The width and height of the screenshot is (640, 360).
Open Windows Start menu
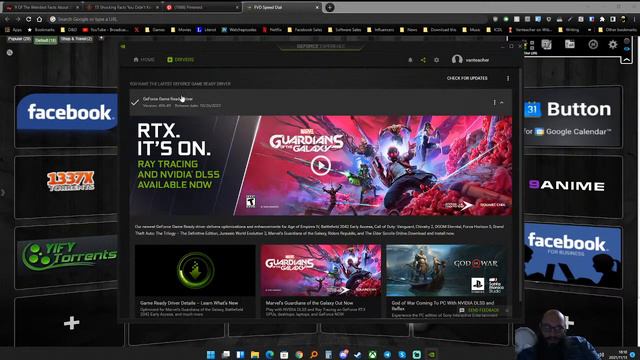pos(211,355)
